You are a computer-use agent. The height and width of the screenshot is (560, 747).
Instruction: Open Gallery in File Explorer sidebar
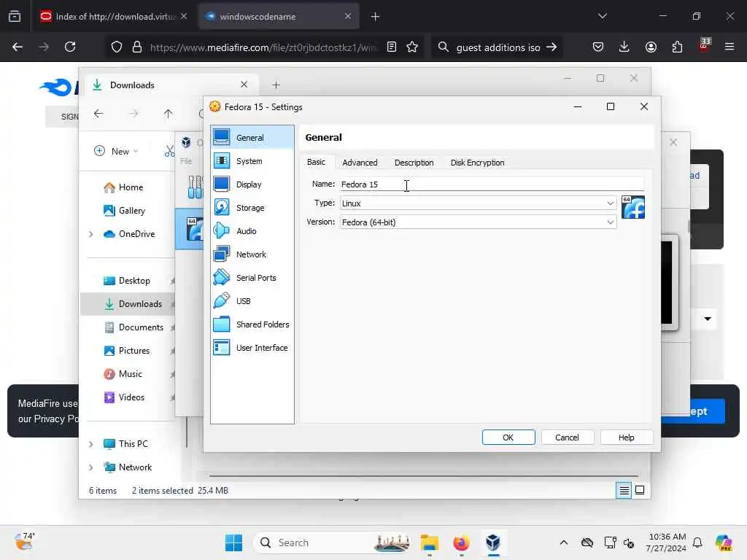coord(124,211)
